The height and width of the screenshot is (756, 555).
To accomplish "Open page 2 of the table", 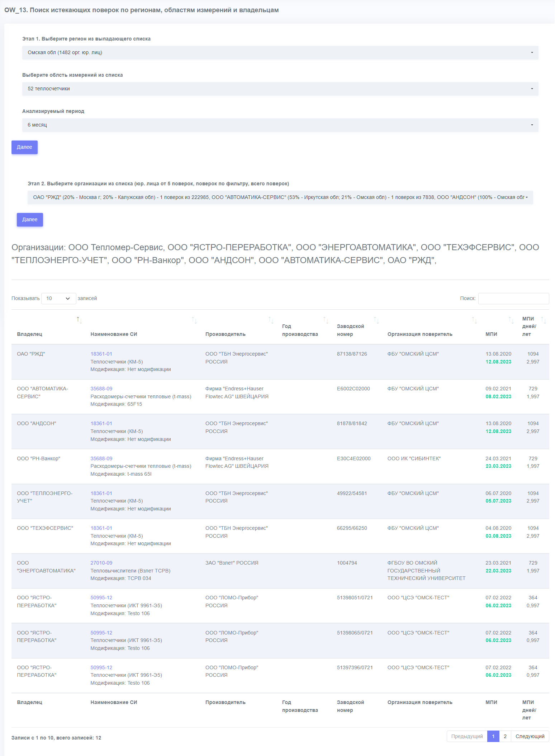I will click(505, 736).
